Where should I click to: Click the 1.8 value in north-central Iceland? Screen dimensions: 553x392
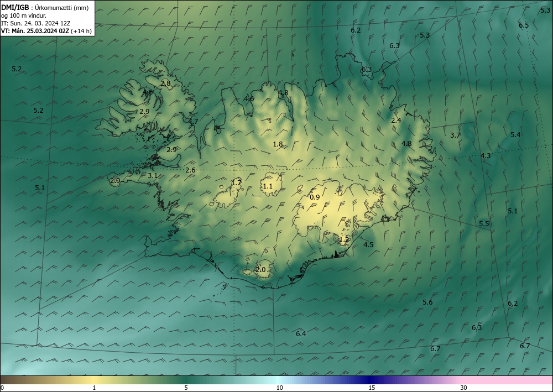tap(278, 144)
